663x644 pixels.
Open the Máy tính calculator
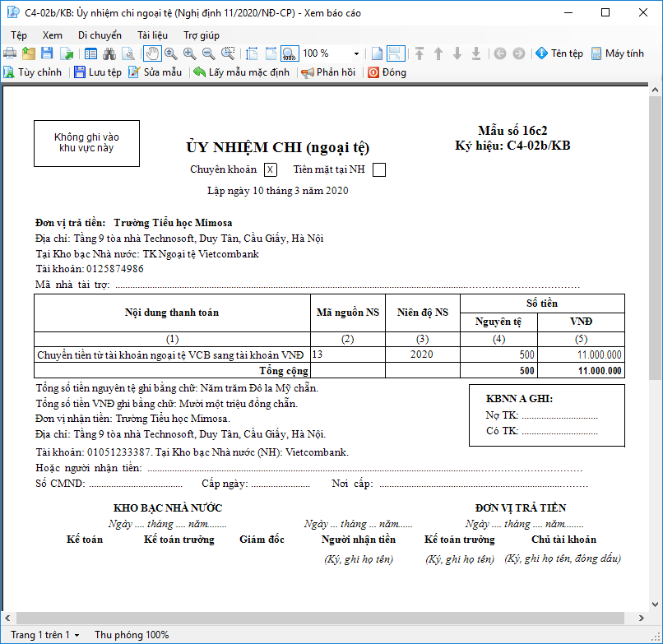coord(617,53)
